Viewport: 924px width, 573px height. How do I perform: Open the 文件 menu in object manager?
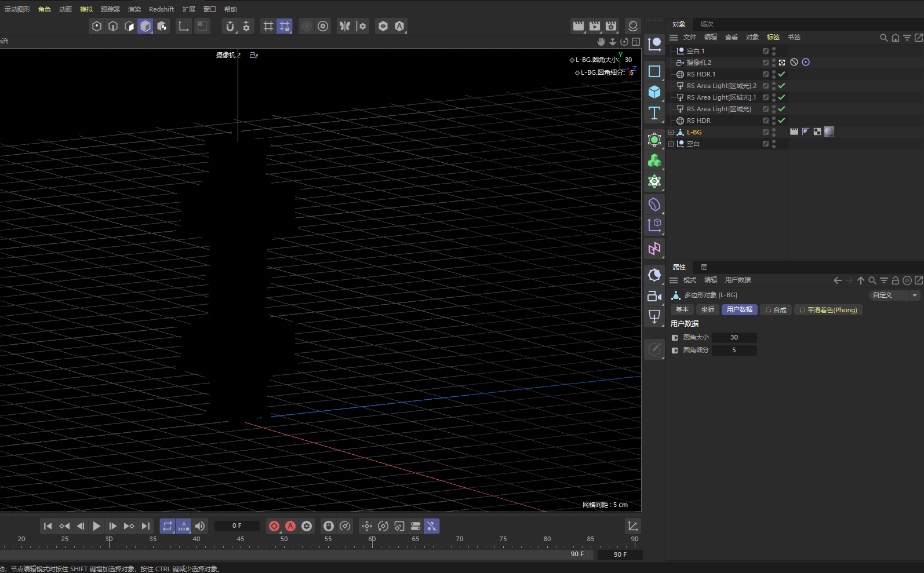(x=690, y=37)
